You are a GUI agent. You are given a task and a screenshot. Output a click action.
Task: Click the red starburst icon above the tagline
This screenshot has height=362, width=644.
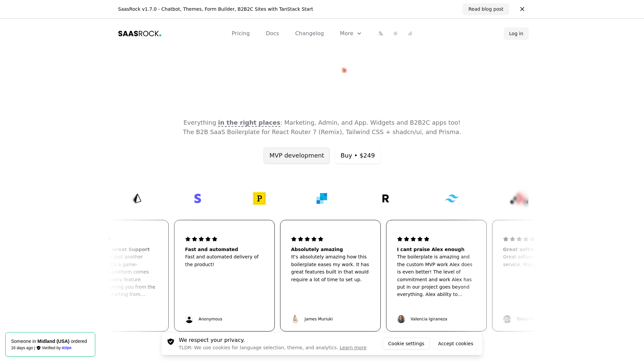(344, 70)
